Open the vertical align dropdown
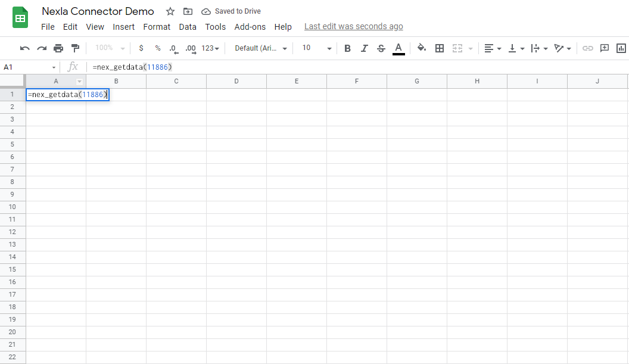This screenshot has width=629, height=364. pyautogui.click(x=516, y=48)
